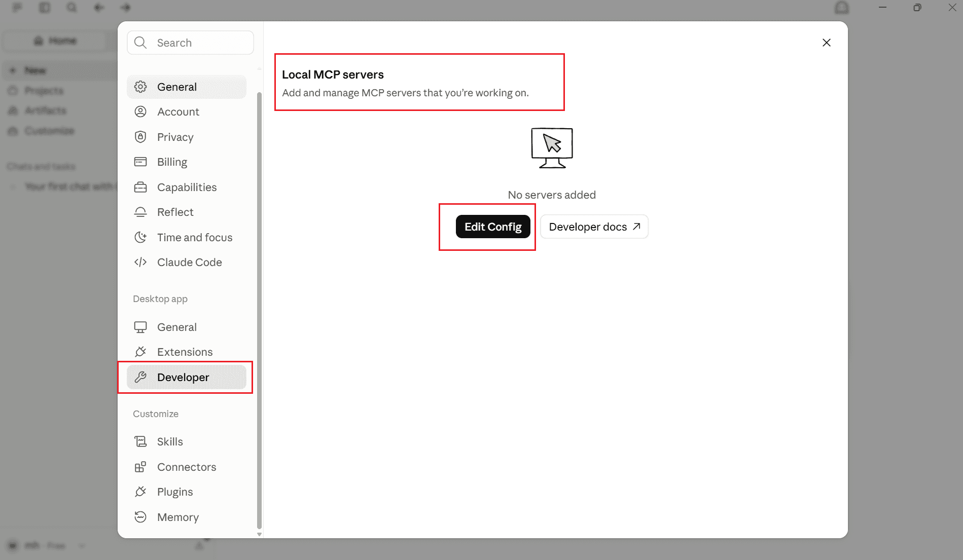The image size is (963, 560).
Task: Open the Reflect settings
Action: (x=187, y=212)
